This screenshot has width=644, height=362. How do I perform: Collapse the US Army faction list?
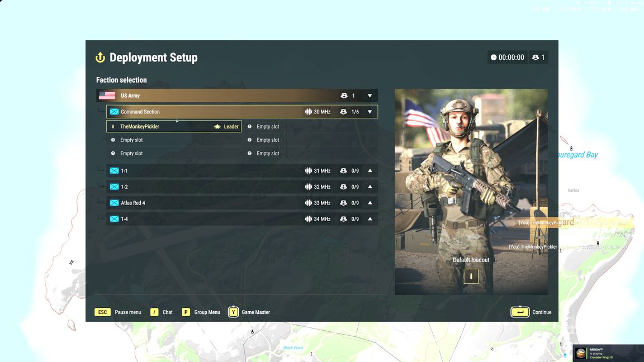tap(370, 96)
